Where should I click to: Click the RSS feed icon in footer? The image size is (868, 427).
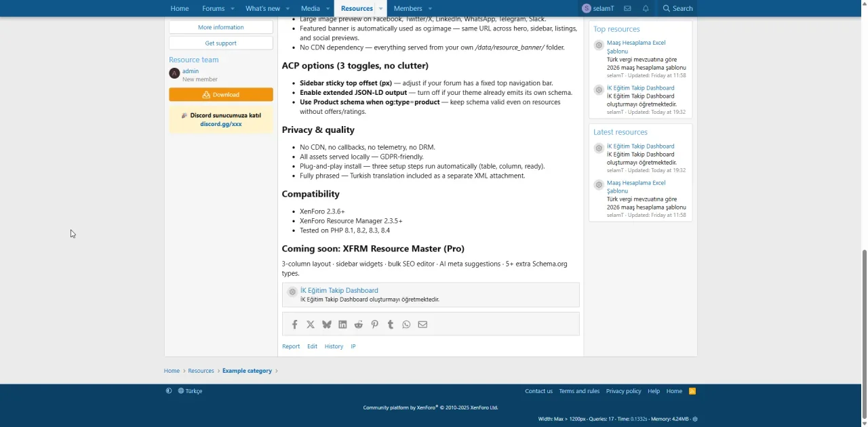(692, 391)
